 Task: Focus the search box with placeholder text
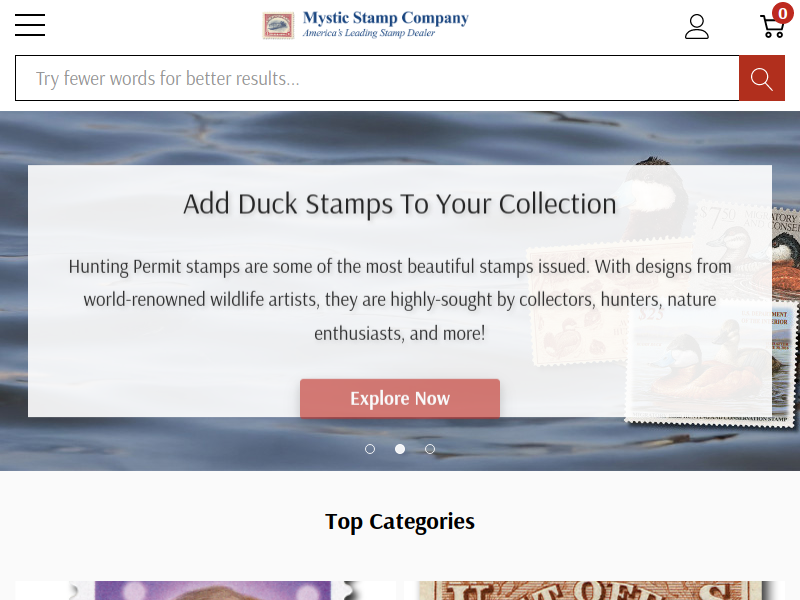pos(377,78)
